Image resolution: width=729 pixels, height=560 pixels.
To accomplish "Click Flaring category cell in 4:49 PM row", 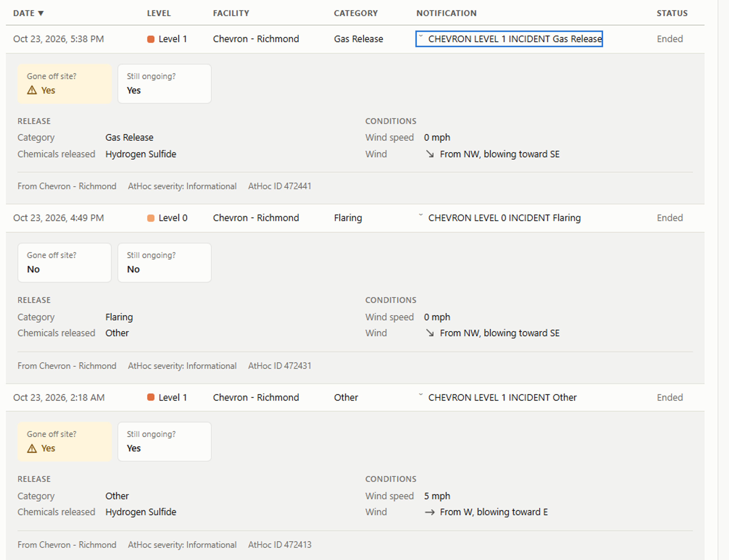I will pos(348,218).
